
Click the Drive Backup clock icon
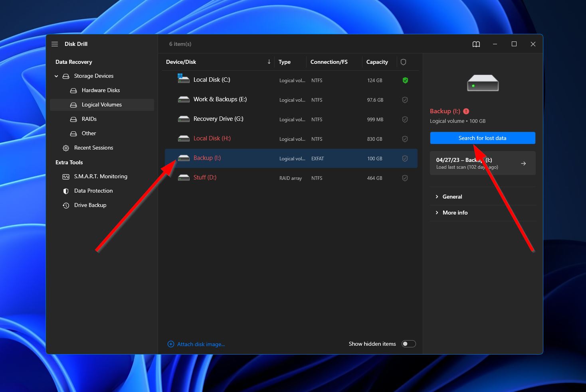pos(66,205)
